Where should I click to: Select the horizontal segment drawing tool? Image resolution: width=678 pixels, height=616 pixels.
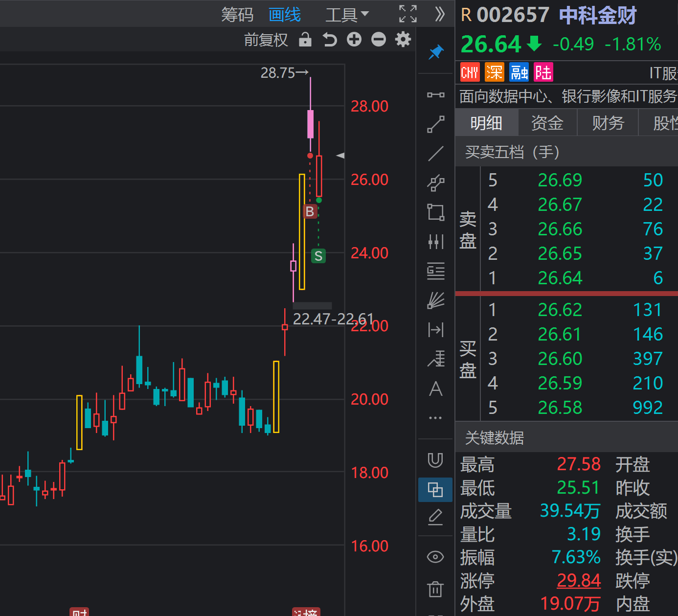[x=435, y=95]
